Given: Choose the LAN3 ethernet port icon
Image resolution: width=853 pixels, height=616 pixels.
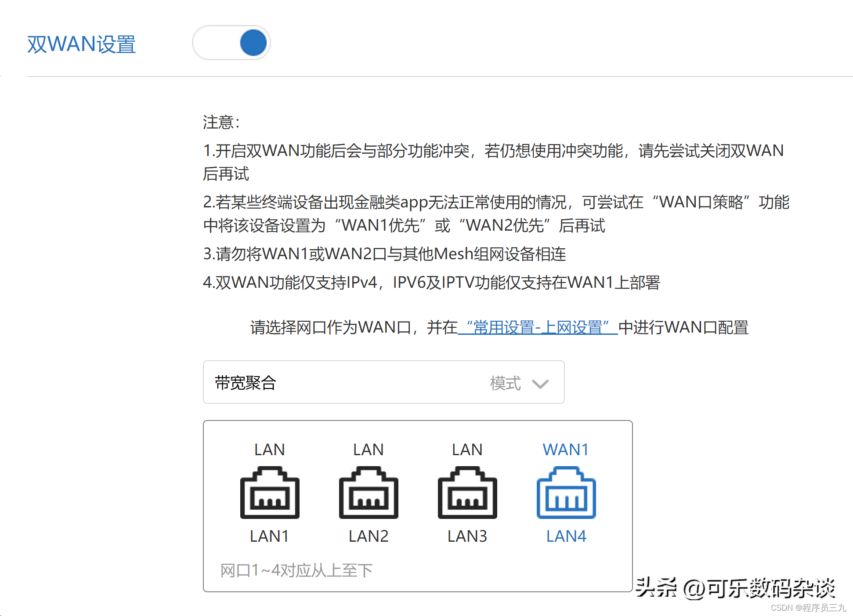Looking at the screenshot, I should point(467,493).
